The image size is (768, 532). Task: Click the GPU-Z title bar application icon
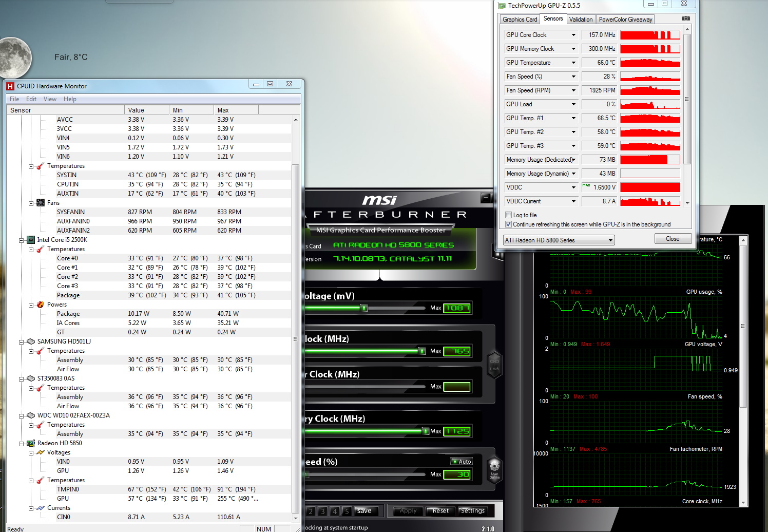tap(502, 6)
